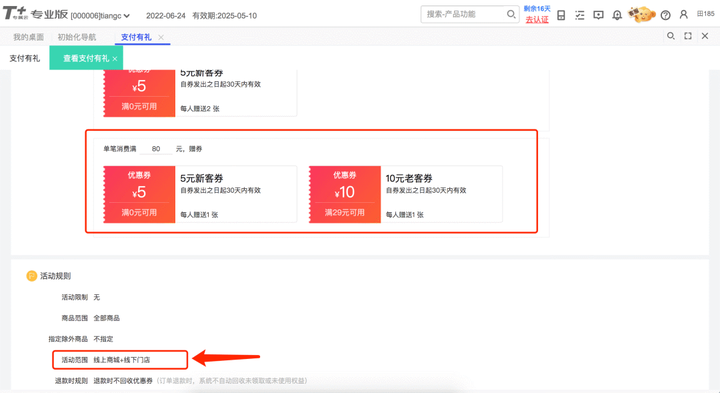Close all tabs with X icon
Image resolution: width=720 pixels, height=393 pixels.
705,36
